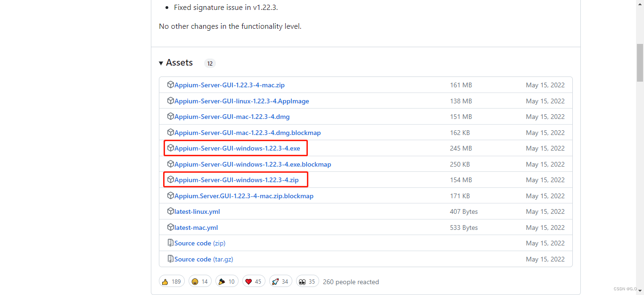Toggle the rocket reaction showing 34
The image size is (644, 295).
tap(281, 281)
